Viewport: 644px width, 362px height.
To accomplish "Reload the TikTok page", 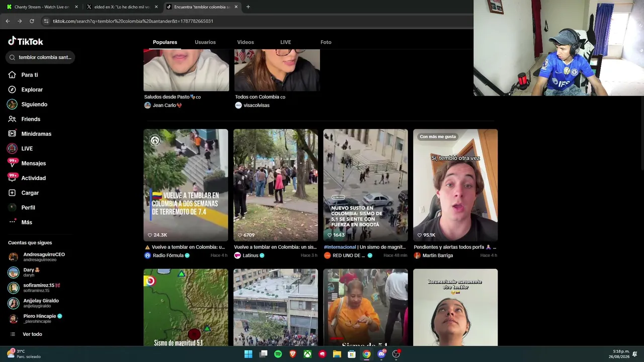I will point(32,21).
